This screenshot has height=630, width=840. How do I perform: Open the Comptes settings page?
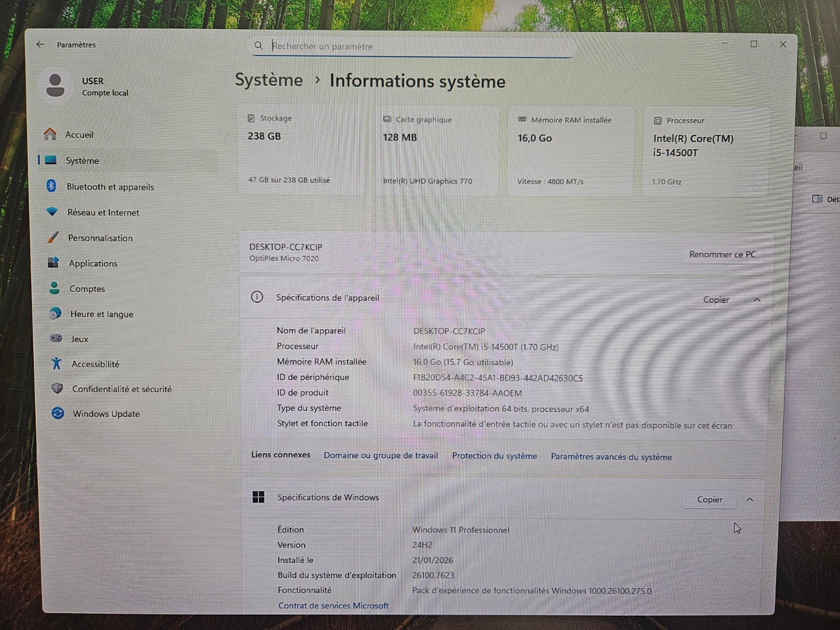tap(87, 289)
